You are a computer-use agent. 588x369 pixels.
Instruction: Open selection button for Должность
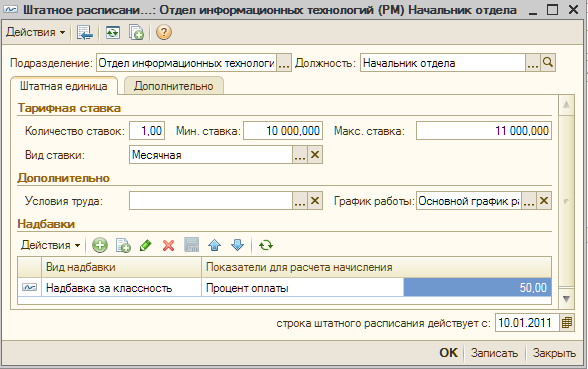[533, 63]
